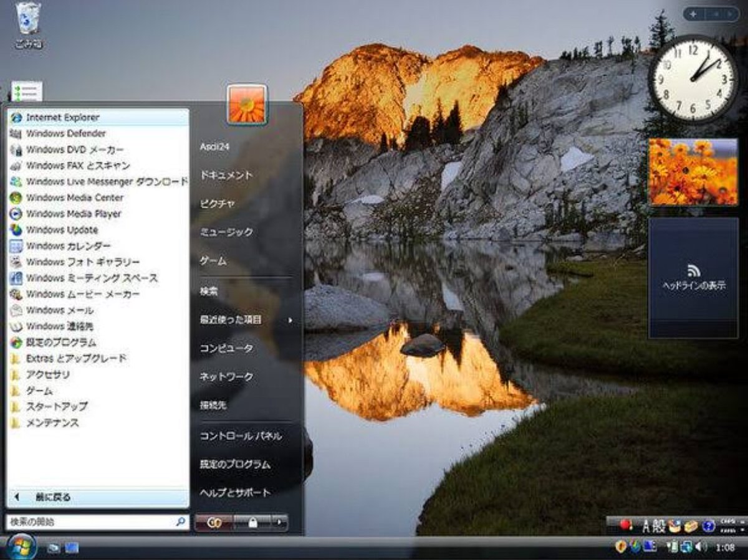
Task: Open ゲーム in the right Start pane
Action: click(213, 260)
